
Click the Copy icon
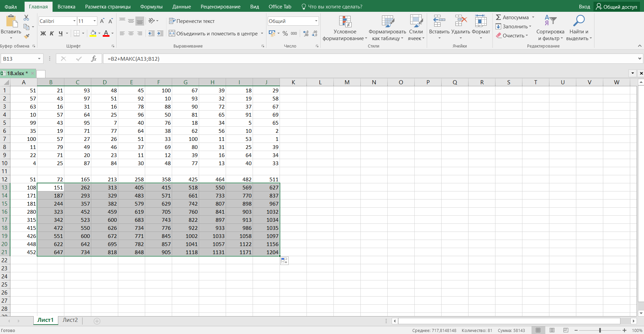[26, 27]
